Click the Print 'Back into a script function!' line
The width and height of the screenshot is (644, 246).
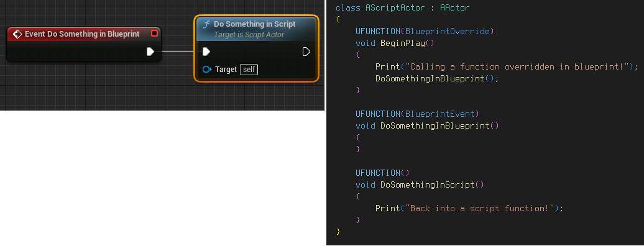coord(469,208)
